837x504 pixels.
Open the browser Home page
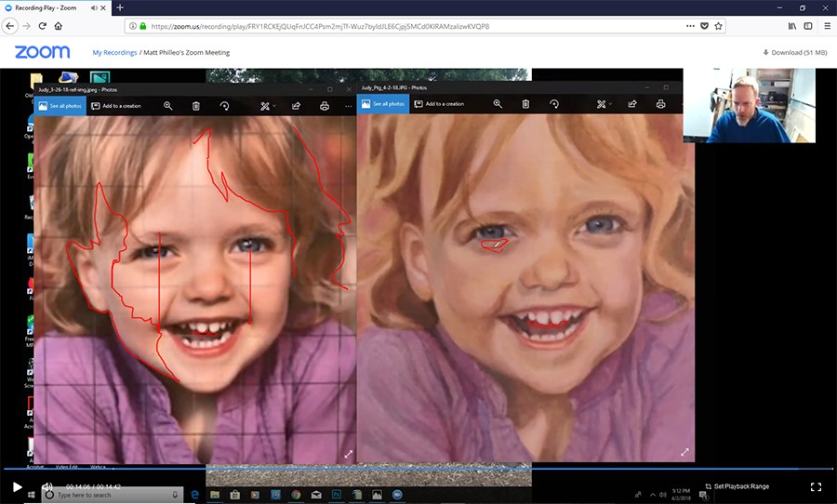[59, 26]
